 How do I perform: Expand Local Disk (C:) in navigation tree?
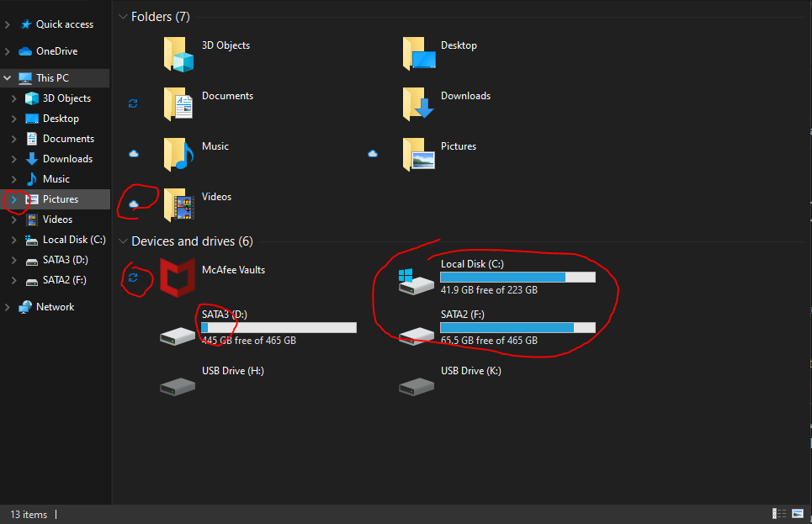(x=14, y=240)
